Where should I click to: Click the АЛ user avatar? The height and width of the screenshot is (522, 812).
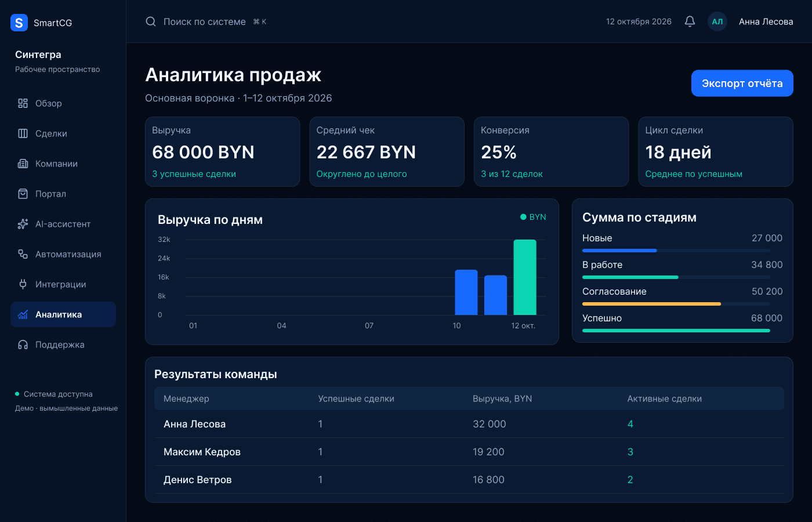click(717, 21)
